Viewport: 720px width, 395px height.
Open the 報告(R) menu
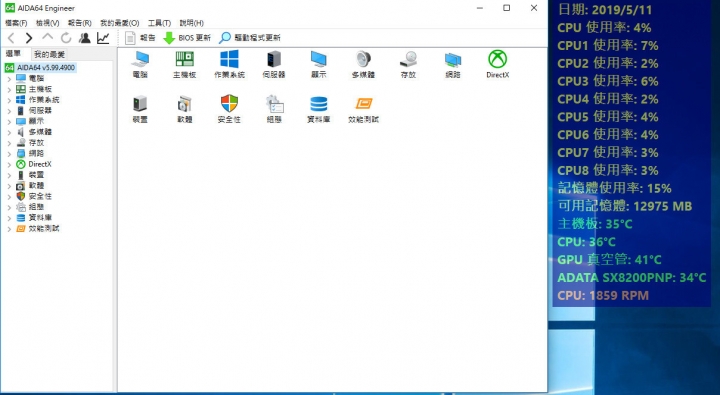click(x=79, y=23)
